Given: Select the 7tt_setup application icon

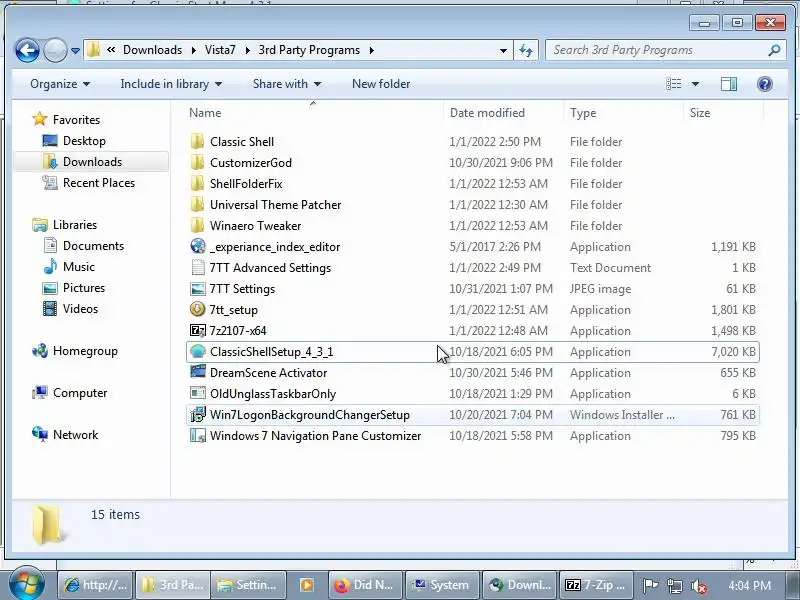Looking at the screenshot, I should pos(197,310).
